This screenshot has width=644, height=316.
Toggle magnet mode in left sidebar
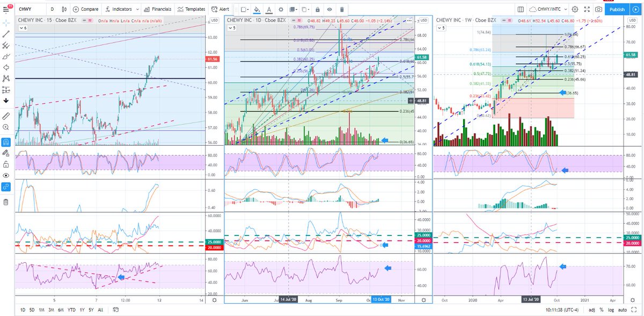pyautogui.click(x=6, y=142)
